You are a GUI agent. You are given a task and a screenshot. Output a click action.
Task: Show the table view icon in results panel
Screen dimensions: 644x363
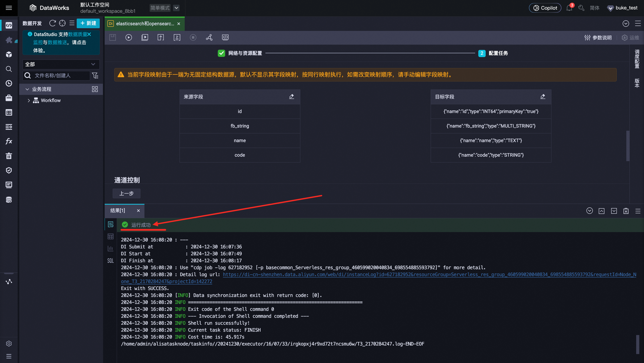coord(110,236)
